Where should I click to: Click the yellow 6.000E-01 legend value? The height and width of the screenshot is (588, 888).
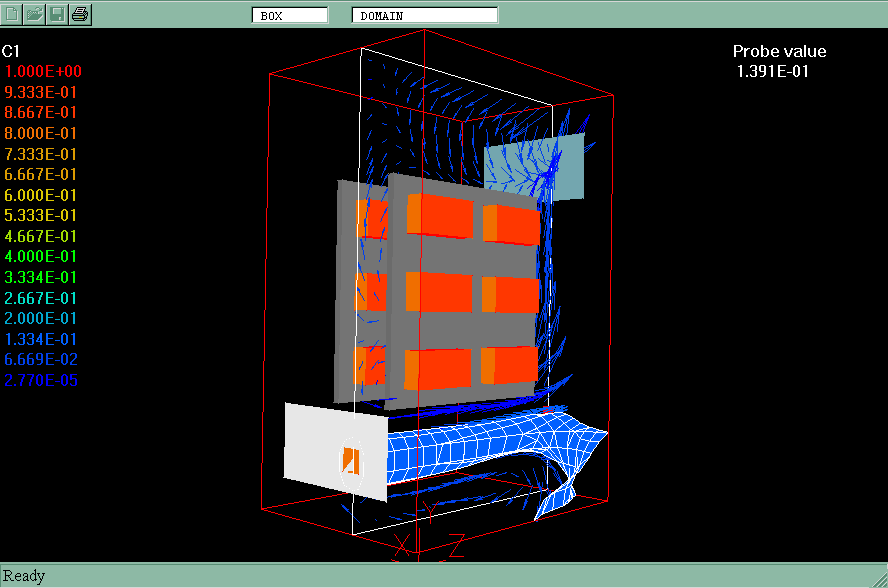tap(43, 195)
